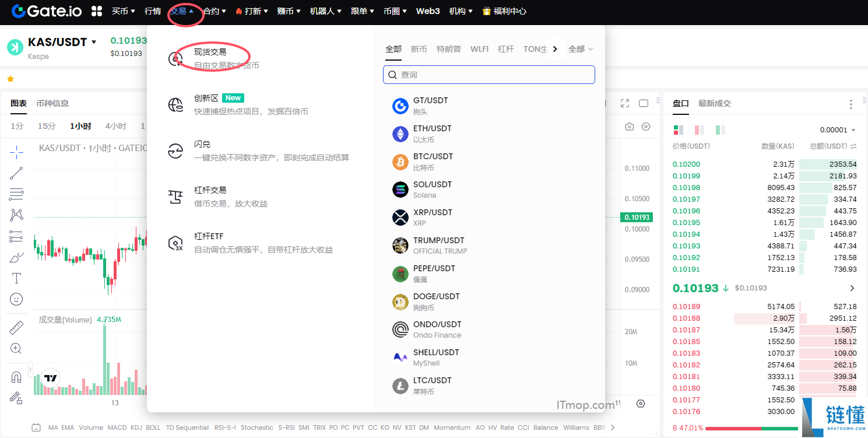Click the rectangle layout icon

(644, 103)
